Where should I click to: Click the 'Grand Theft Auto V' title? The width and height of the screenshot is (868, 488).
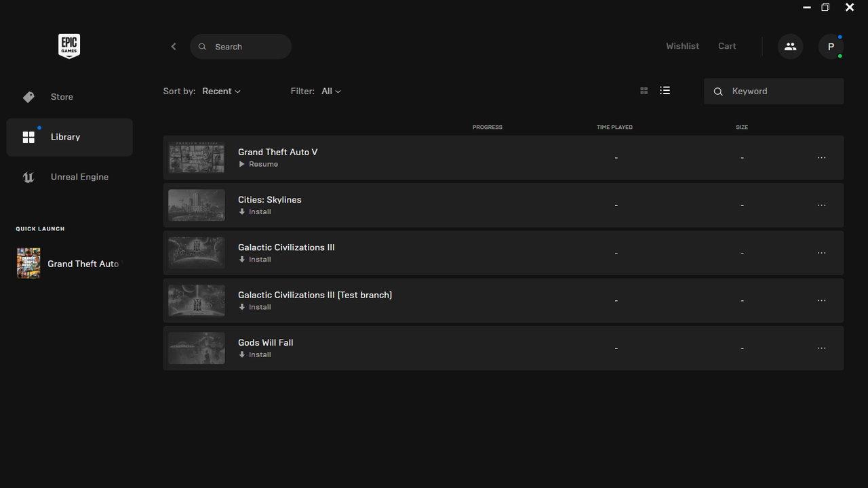[x=278, y=152]
